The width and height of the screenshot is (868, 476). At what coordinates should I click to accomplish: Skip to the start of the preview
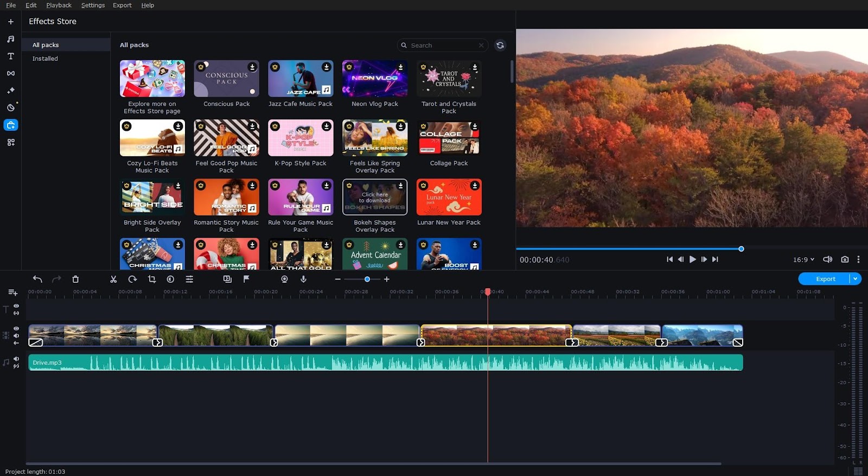coord(669,259)
